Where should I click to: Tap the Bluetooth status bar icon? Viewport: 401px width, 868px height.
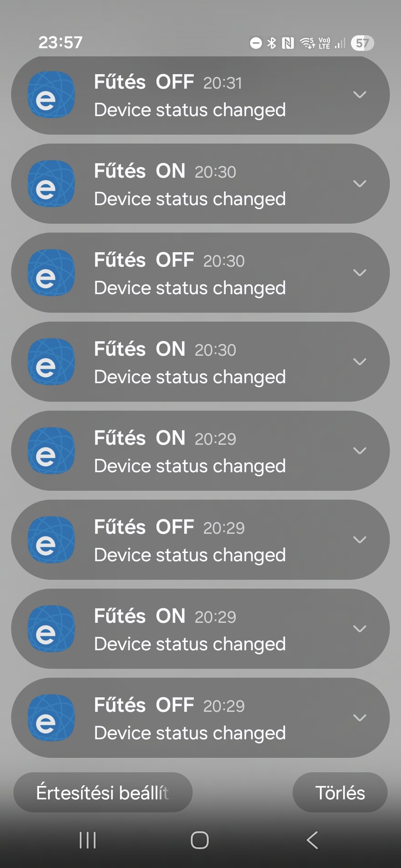click(x=272, y=43)
